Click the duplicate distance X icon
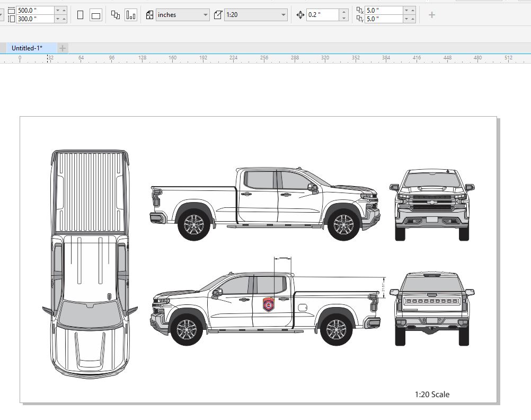The height and width of the screenshot is (420, 531). coord(360,11)
